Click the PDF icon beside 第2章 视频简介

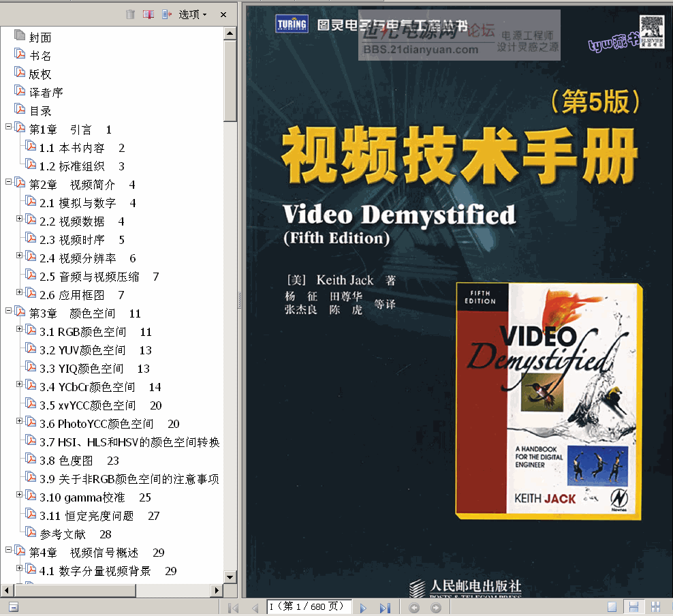(x=20, y=183)
